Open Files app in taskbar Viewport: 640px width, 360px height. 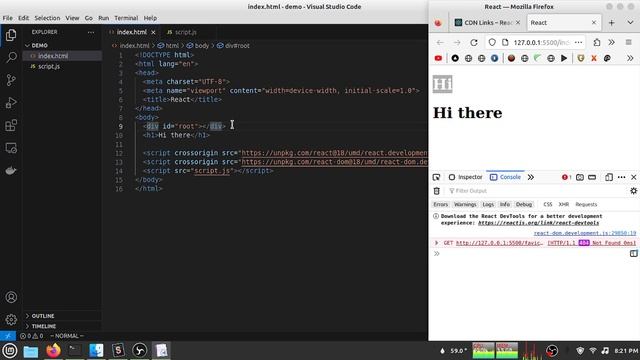[x=31, y=351]
